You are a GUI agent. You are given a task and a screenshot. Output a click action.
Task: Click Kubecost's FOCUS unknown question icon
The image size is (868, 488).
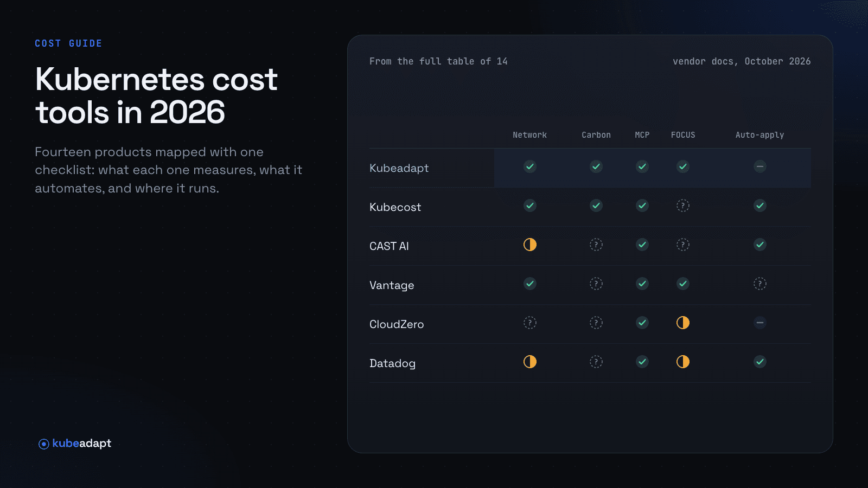[683, 206]
